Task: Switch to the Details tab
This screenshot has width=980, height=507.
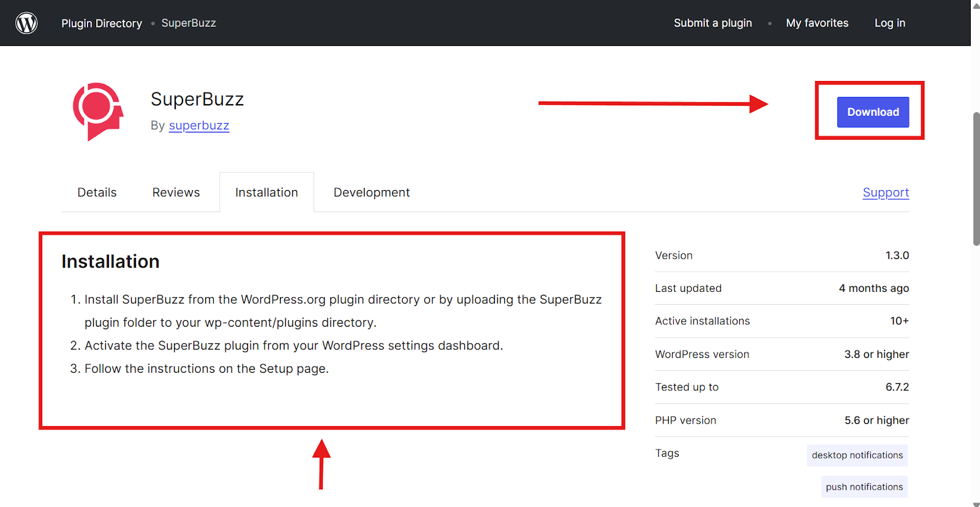Action: [97, 193]
